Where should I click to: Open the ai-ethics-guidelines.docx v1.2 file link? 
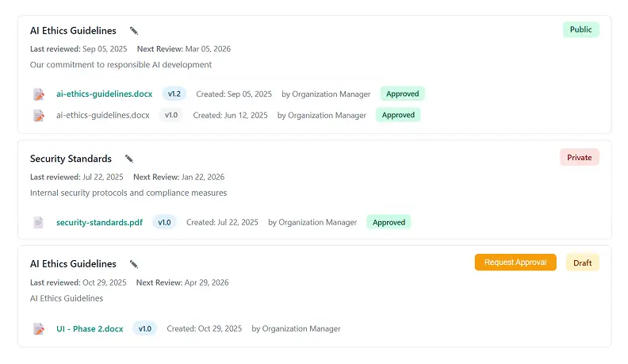pos(104,94)
